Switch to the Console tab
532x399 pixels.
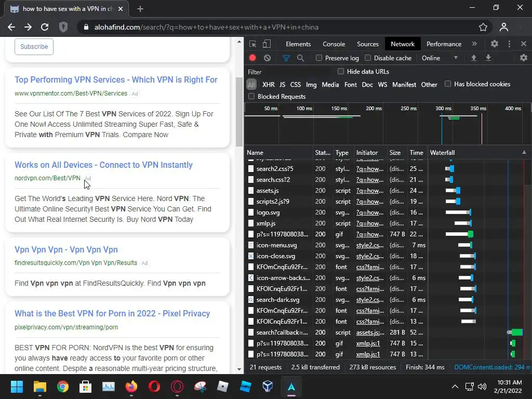point(334,44)
